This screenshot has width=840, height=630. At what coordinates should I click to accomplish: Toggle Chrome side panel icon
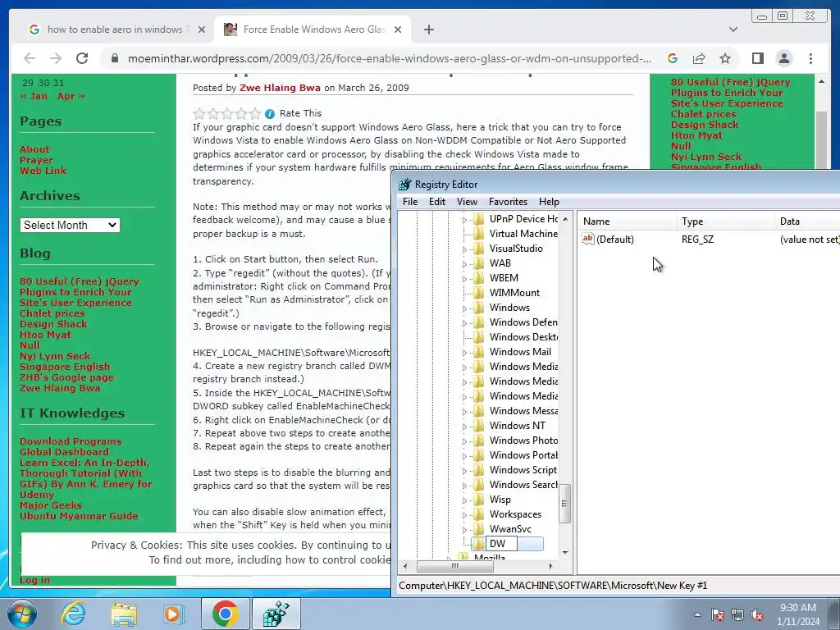coord(757,58)
